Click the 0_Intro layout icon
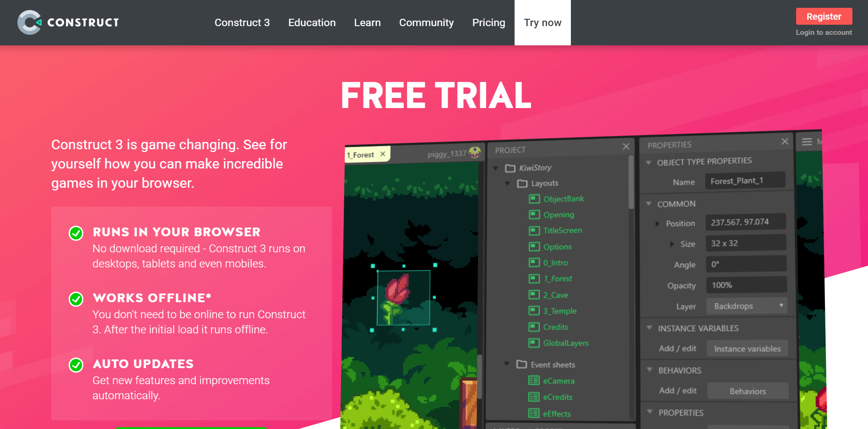Image resolution: width=868 pixels, height=429 pixels. coord(534,262)
